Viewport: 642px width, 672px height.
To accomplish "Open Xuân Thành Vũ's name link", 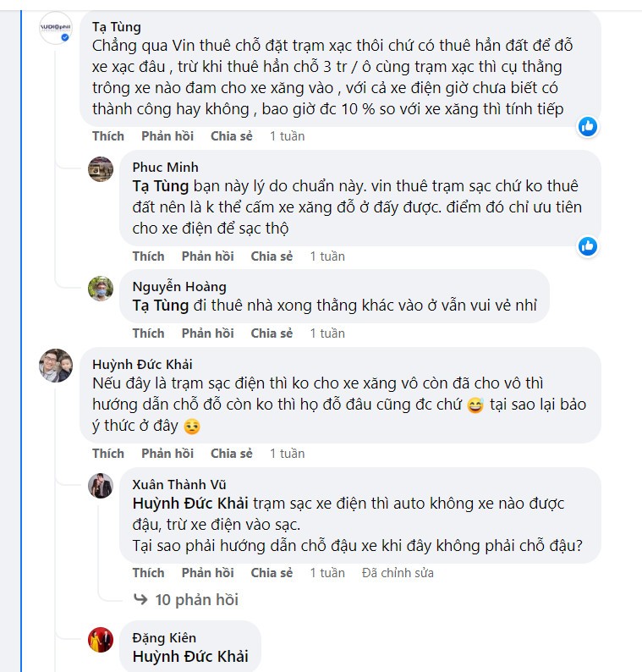I will pos(178,484).
